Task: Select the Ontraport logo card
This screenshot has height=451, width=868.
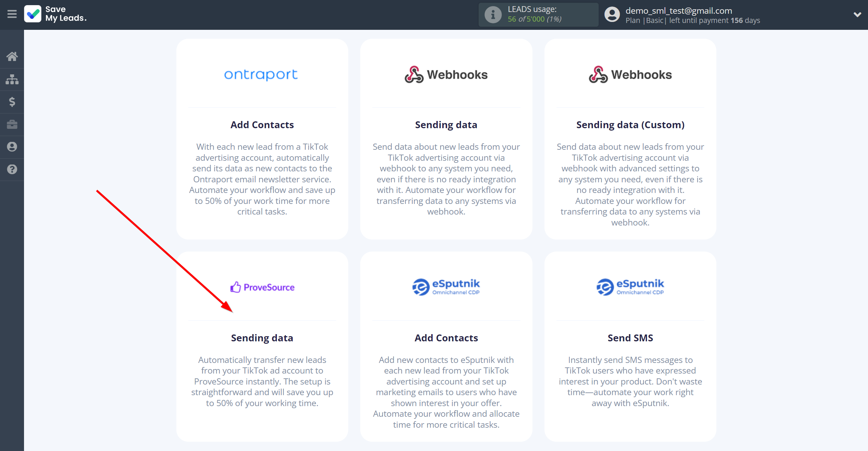Action: [261, 74]
